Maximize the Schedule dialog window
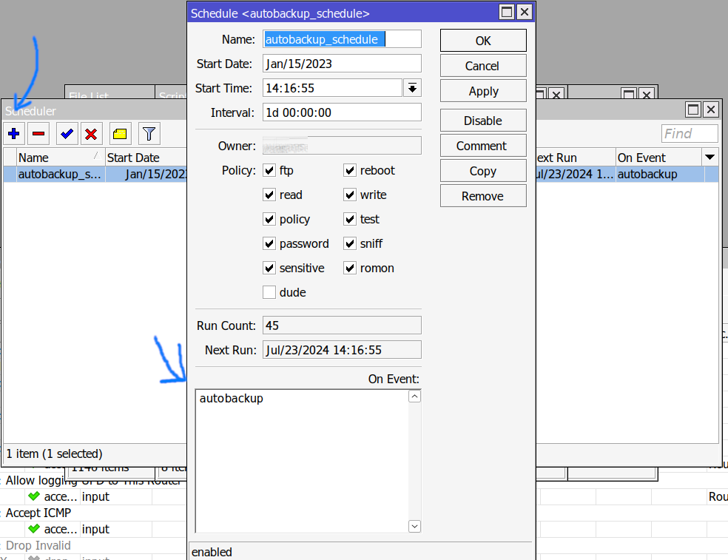Image resolution: width=728 pixels, height=560 pixels. [x=506, y=12]
